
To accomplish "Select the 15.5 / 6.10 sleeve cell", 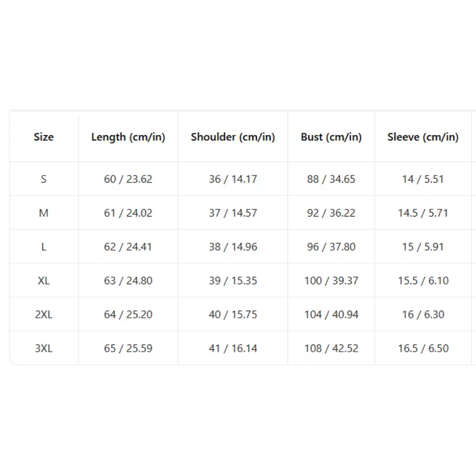I will coord(423,280).
